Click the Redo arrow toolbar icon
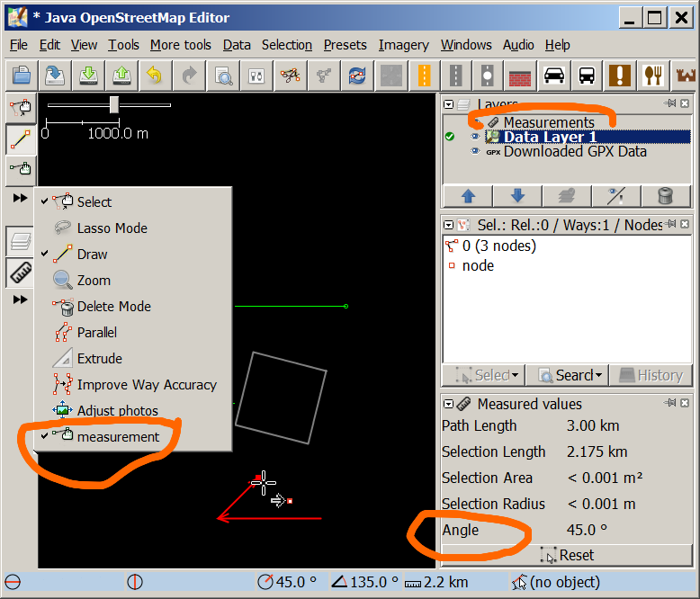This screenshot has height=599, width=700. point(189,76)
